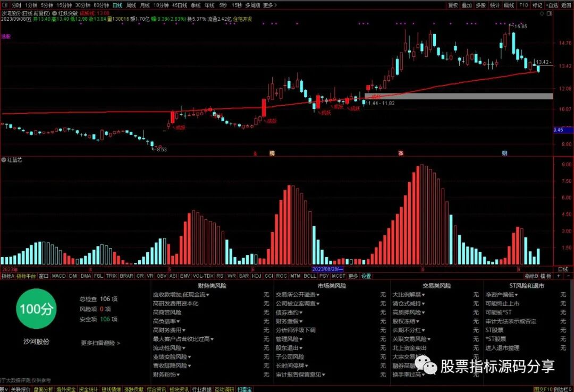Click 指标B in indicator bar
The image size is (574, 392).
coord(531,276)
